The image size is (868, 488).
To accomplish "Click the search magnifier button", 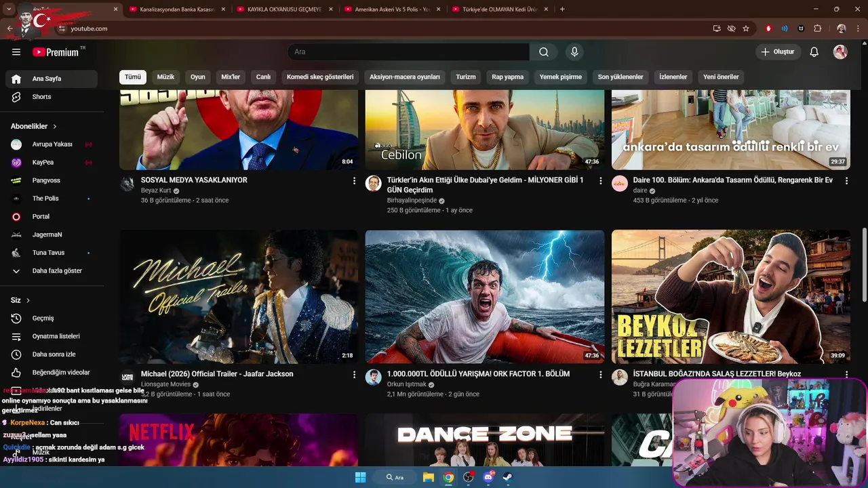I will [544, 52].
